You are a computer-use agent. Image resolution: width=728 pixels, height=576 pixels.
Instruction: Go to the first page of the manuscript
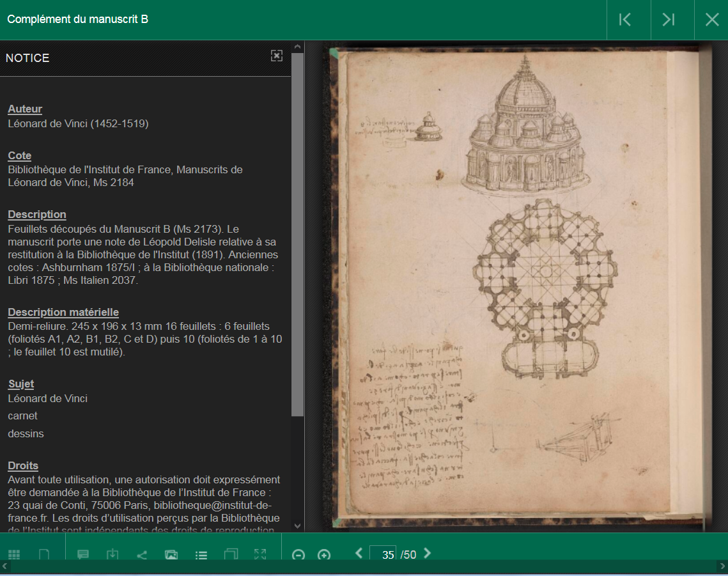(625, 20)
